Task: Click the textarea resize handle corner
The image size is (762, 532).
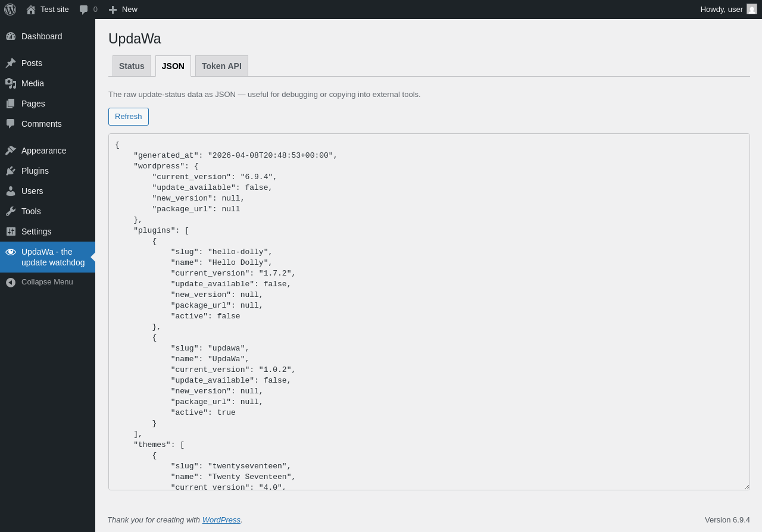Action: pos(747,487)
